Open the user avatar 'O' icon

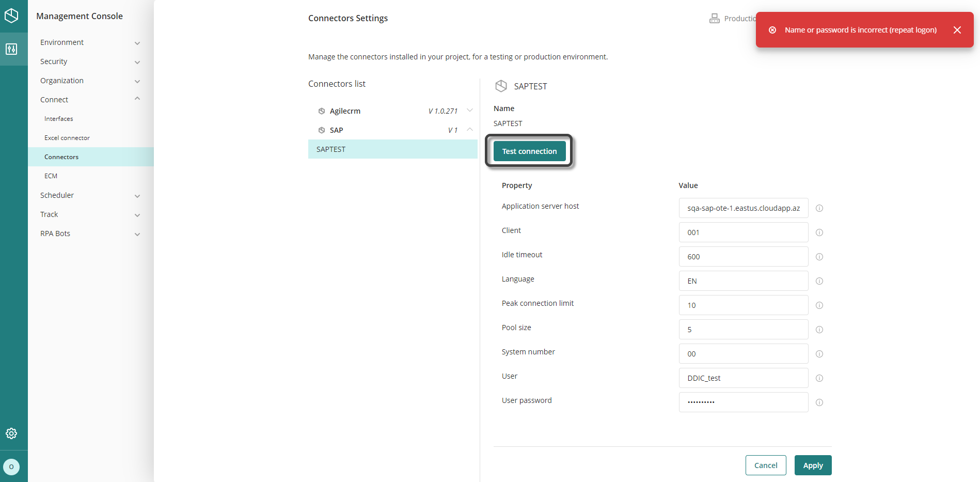11,467
